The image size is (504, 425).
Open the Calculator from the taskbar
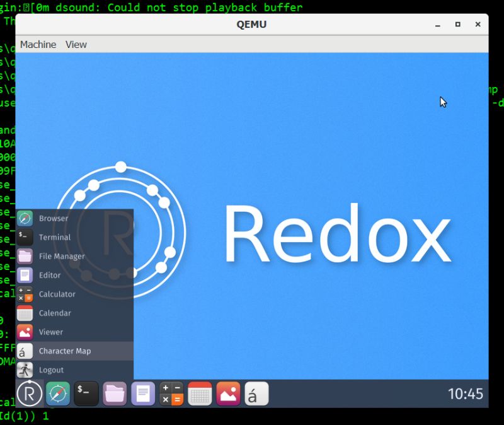(x=171, y=393)
